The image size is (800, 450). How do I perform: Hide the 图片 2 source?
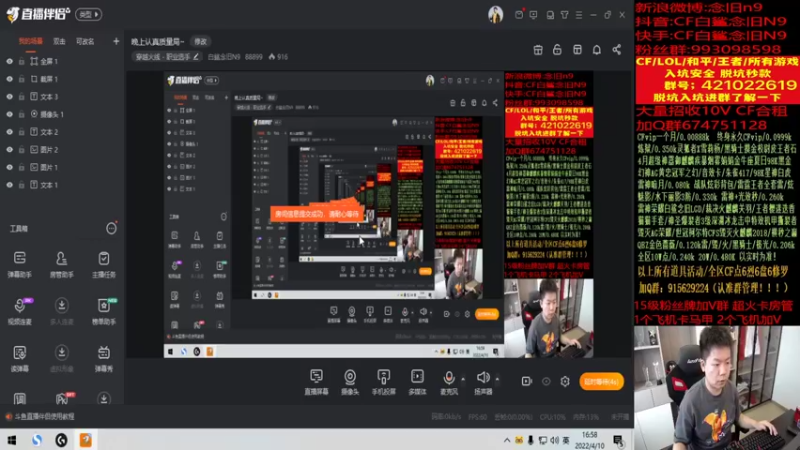point(9,149)
